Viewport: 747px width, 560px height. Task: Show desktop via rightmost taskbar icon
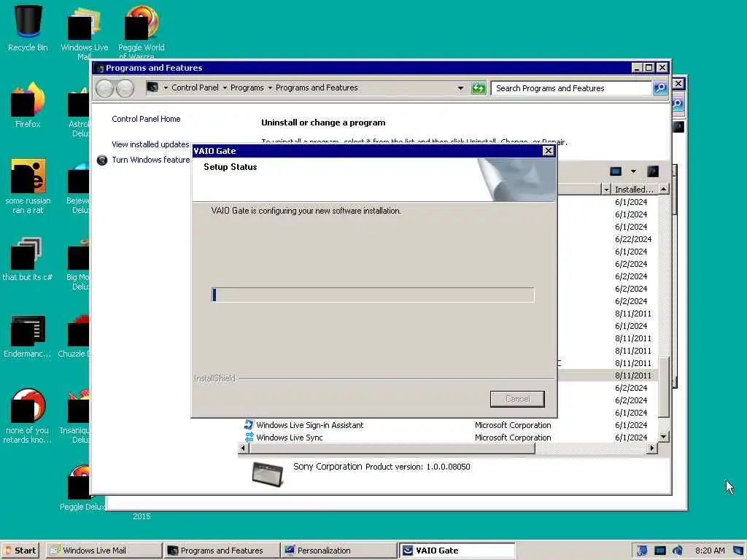tap(739, 551)
